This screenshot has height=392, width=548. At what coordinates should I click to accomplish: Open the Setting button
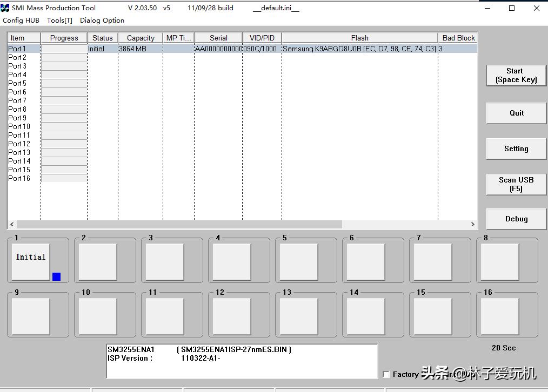[516, 148]
